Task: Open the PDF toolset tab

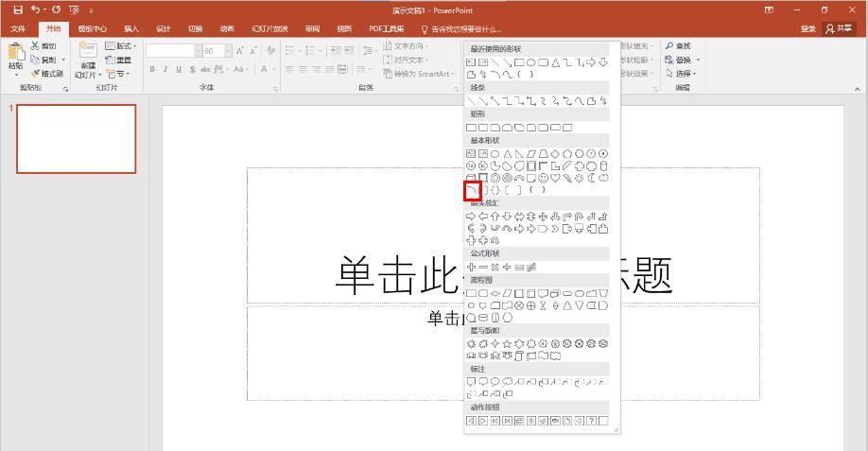Action: (387, 28)
